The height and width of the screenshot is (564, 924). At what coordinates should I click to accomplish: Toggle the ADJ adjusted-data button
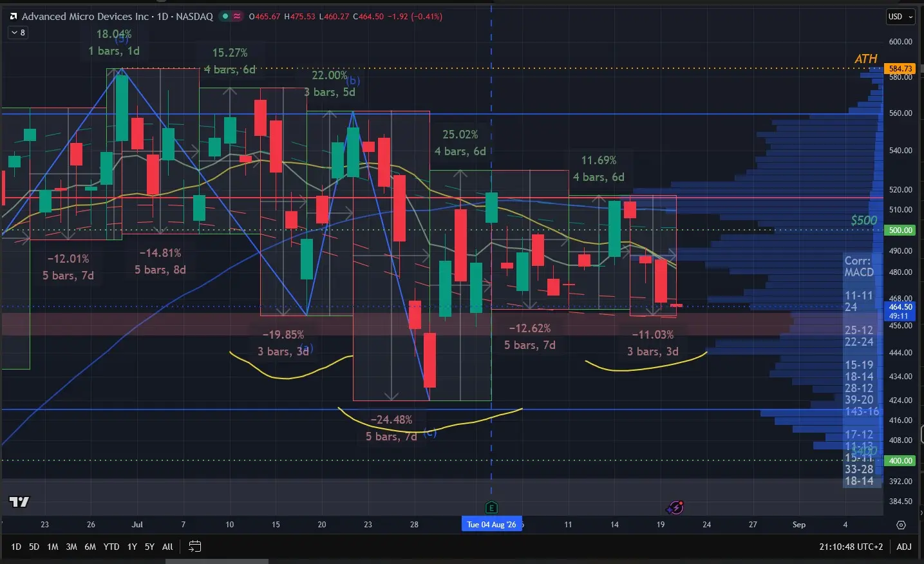[904, 547]
